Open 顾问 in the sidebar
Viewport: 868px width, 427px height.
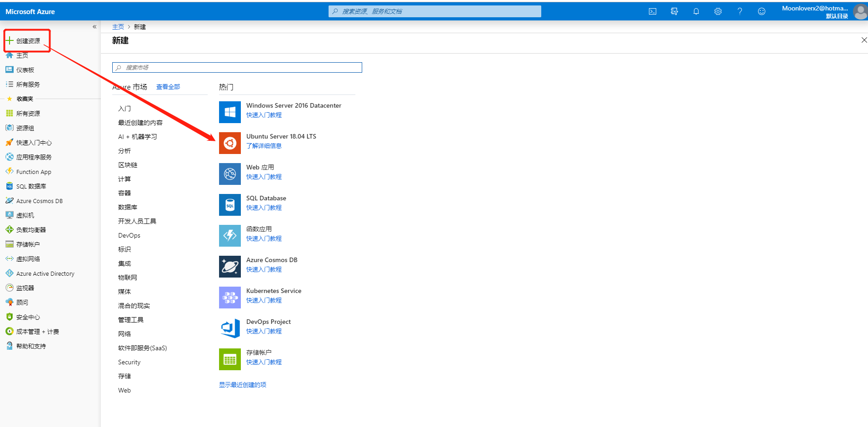(22, 303)
